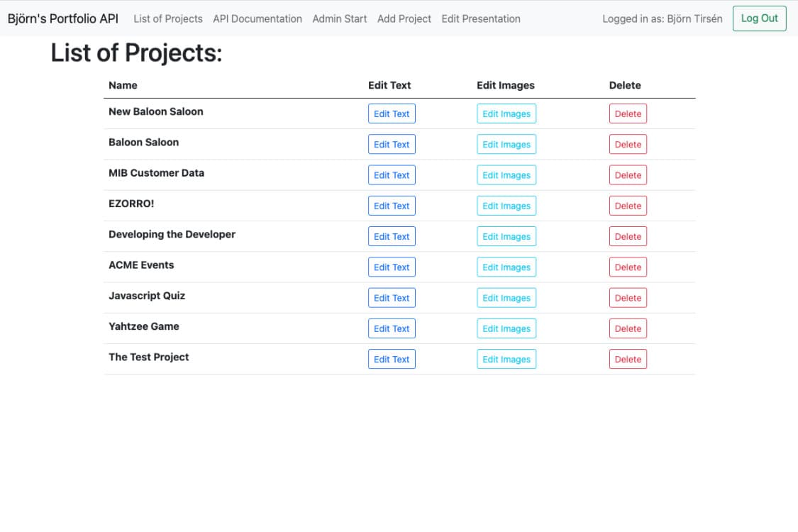Open the Edit Presentation page

(481, 18)
